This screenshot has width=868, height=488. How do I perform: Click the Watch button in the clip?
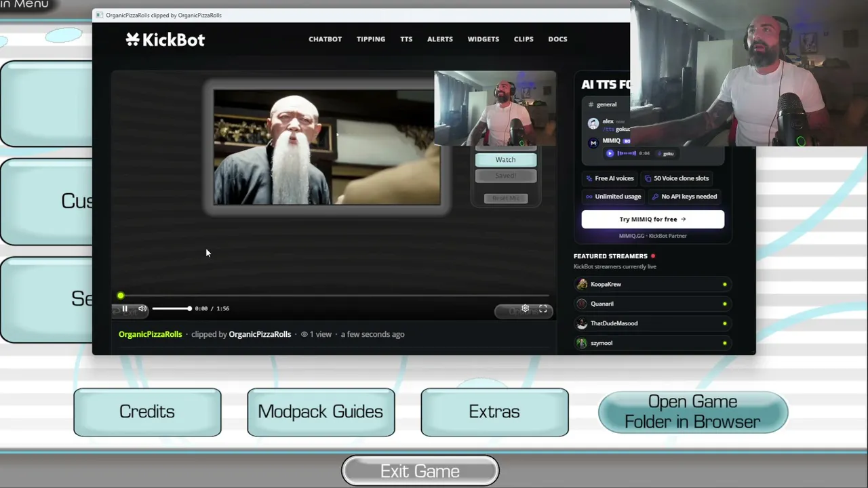point(505,160)
